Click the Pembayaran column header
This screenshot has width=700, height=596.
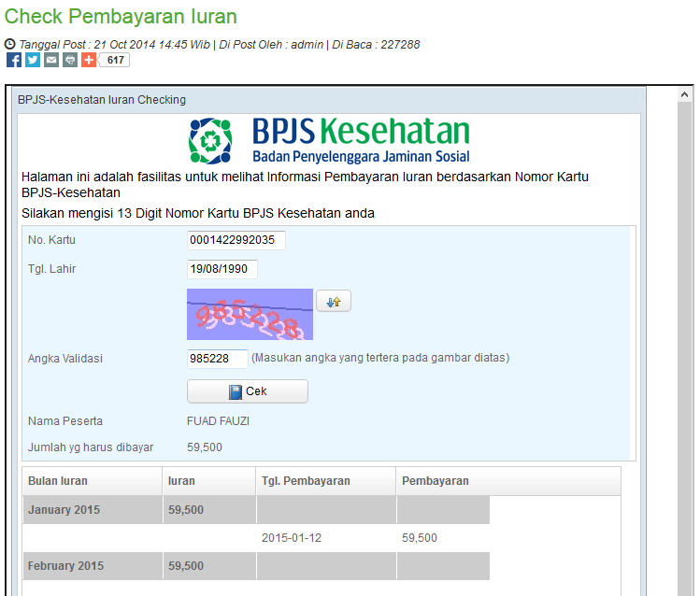pyautogui.click(x=508, y=481)
